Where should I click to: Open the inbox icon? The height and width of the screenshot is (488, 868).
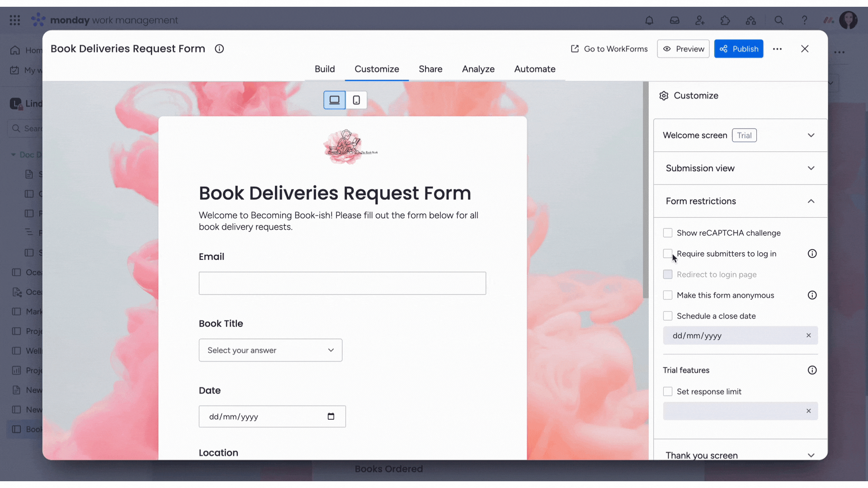click(675, 20)
